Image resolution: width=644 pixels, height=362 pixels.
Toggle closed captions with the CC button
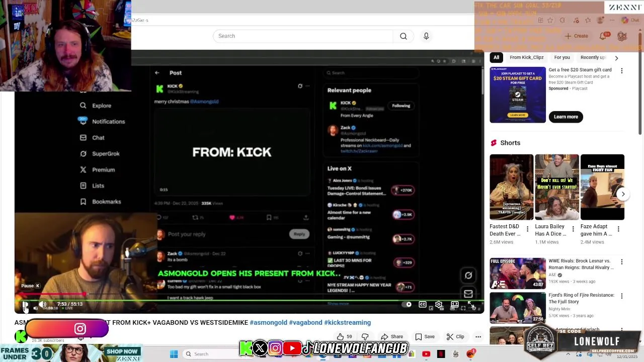423,304
